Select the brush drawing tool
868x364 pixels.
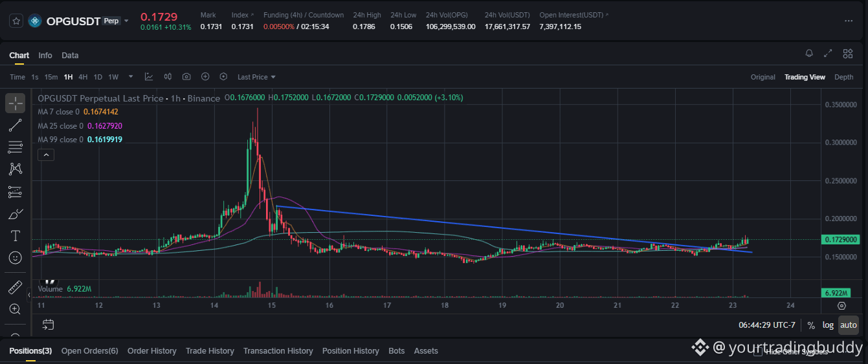pyautogui.click(x=16, y=214)
